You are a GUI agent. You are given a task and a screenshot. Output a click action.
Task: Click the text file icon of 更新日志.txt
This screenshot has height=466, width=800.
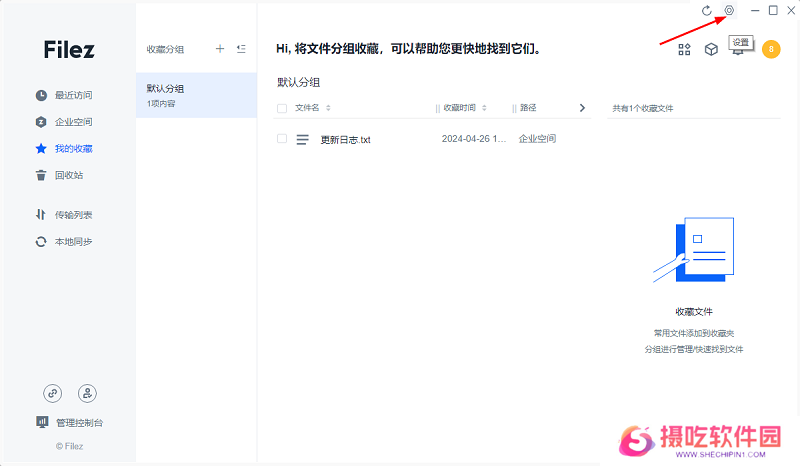(303, 139)
